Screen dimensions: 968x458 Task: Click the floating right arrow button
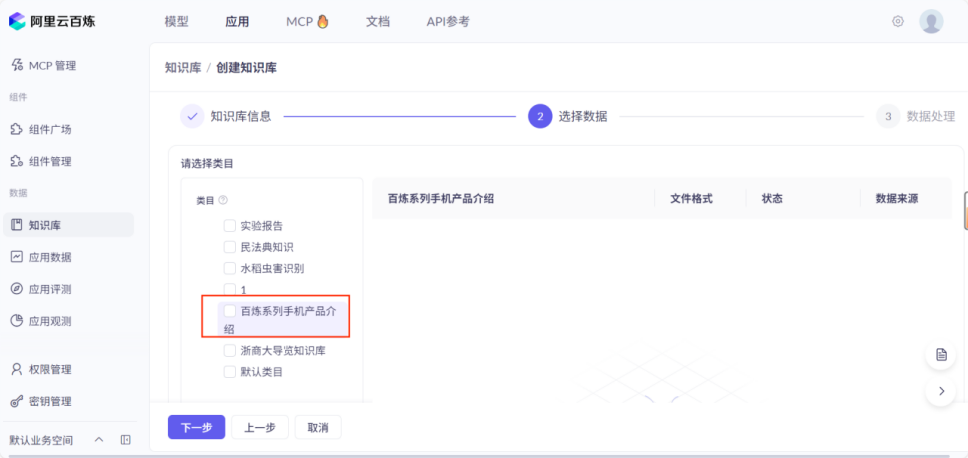tap(941, 391)
